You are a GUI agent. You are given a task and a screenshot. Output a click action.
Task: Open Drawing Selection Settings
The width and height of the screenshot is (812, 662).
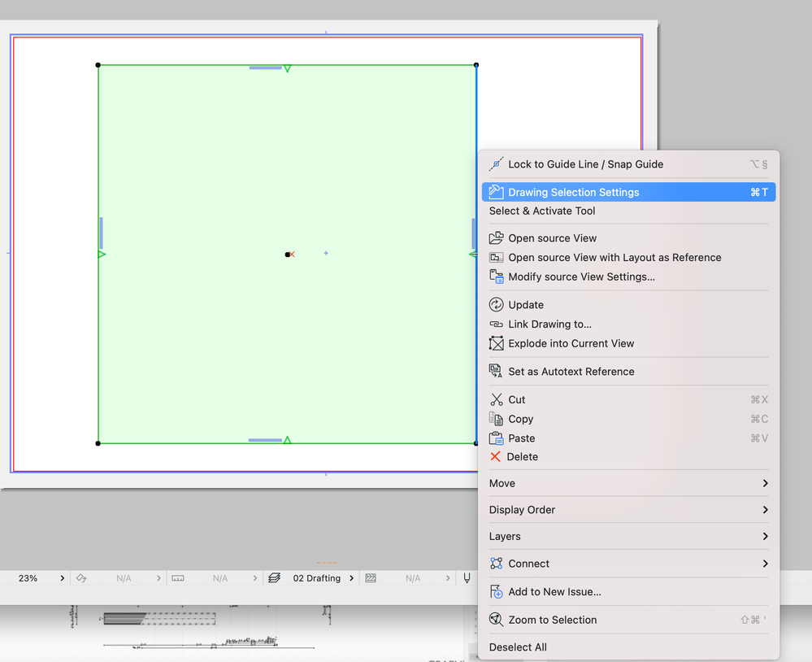628,192
